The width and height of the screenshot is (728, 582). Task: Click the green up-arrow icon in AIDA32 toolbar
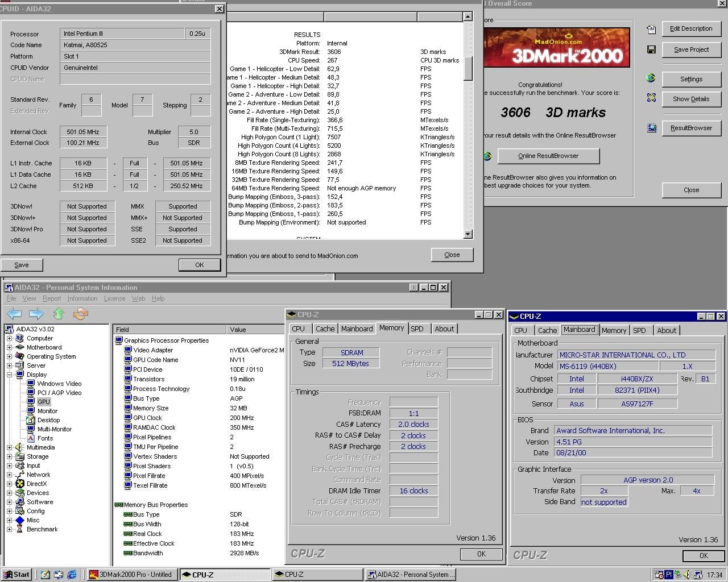[x=58, y=313]
